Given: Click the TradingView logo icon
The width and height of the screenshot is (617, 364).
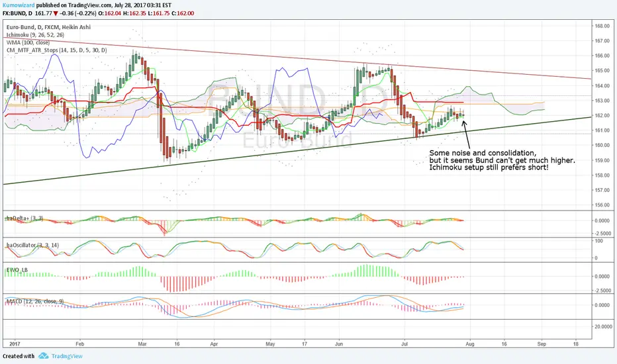Looking at the screenshot, I should click(x=44, y=356).
